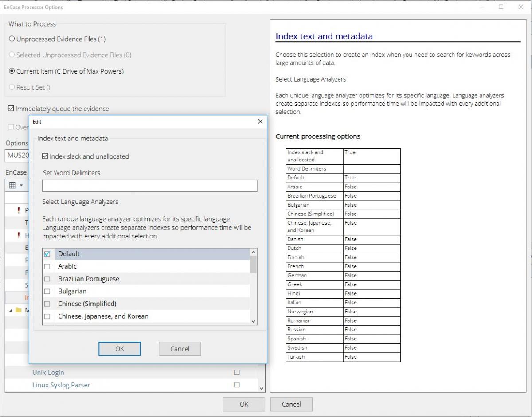This screenshot has height=417, width=532.
Task: Check Chinese, Japanese, and Korean analyzer
Action: point(47,316)
